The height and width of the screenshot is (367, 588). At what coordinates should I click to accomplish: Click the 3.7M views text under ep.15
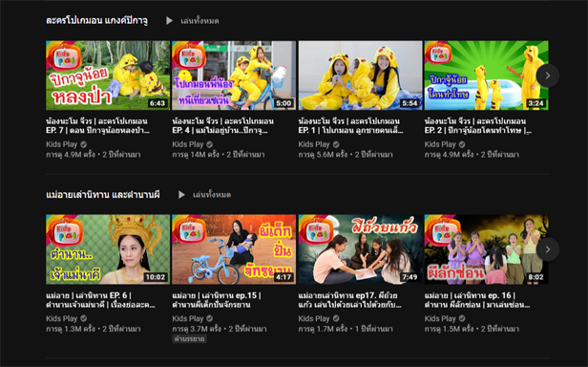click(197, 329)
